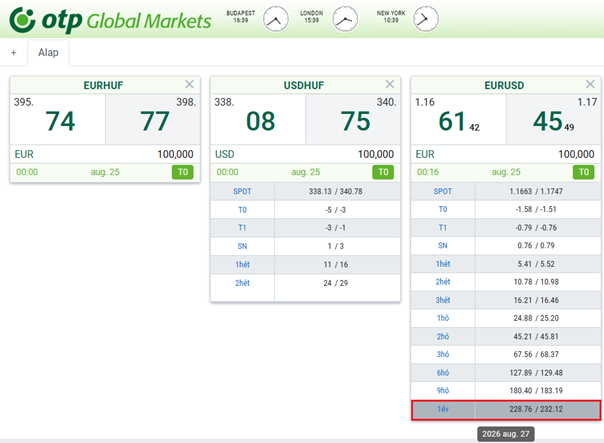The height and width of the screenshot is (443, 604).
Task: Click EURUSD 6hó value 127.89 / 129.48
Action: 536,373
